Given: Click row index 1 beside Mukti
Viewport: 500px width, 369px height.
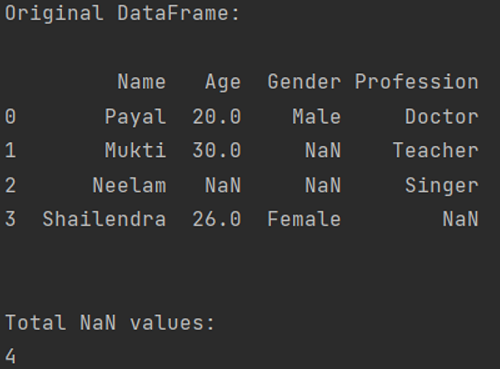Looking at the screenshot, I should point(10,150).
